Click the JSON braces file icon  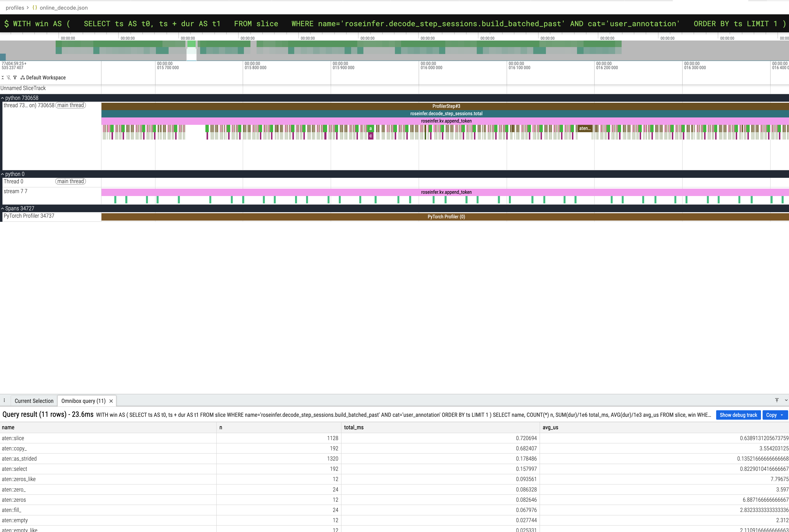point(35,7)
